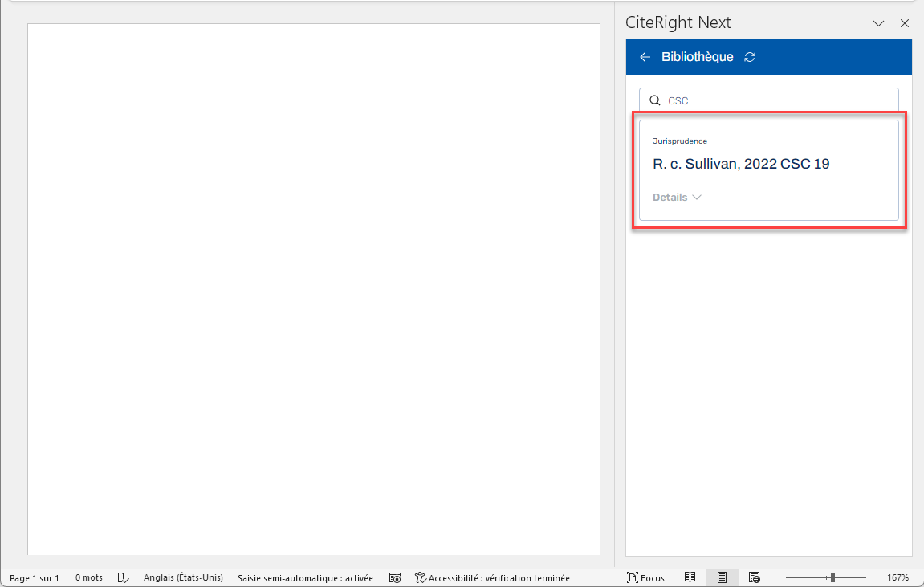
Task: Open the Accessibilité vérification terminée checker
Action: pos(492,577)
